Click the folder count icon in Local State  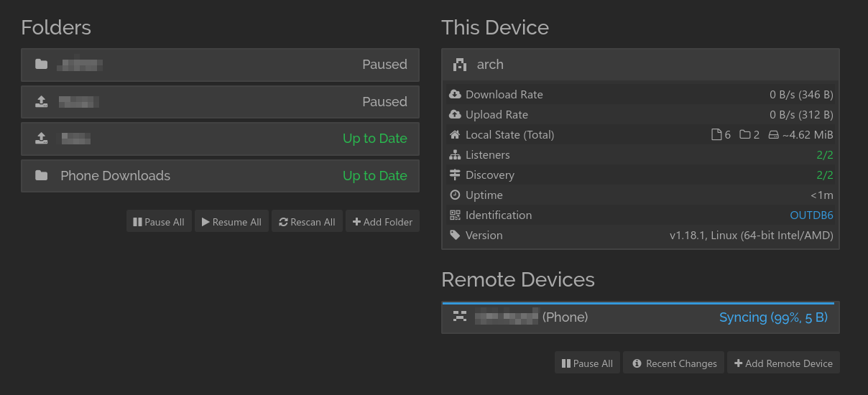tap(745, 135)
